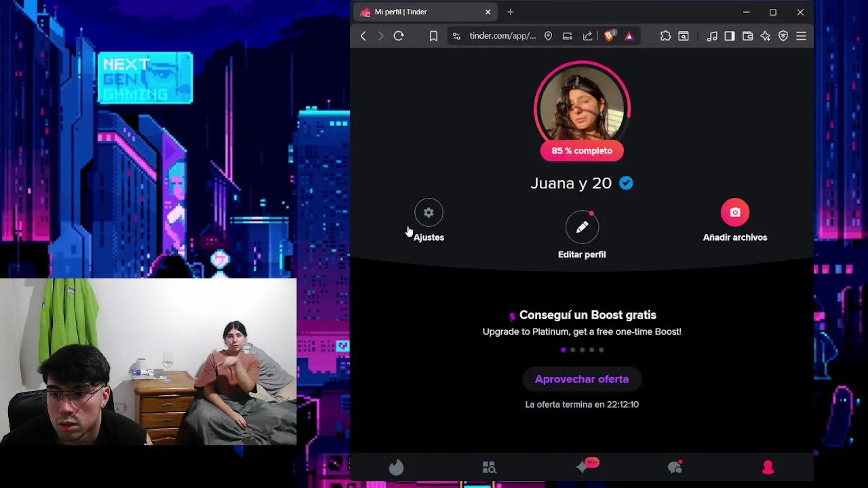Image resolution: width=868 pixels, height=488 pixels.
Task: Open Ajustes settings gear icon
Action: [x=429, y=213]
